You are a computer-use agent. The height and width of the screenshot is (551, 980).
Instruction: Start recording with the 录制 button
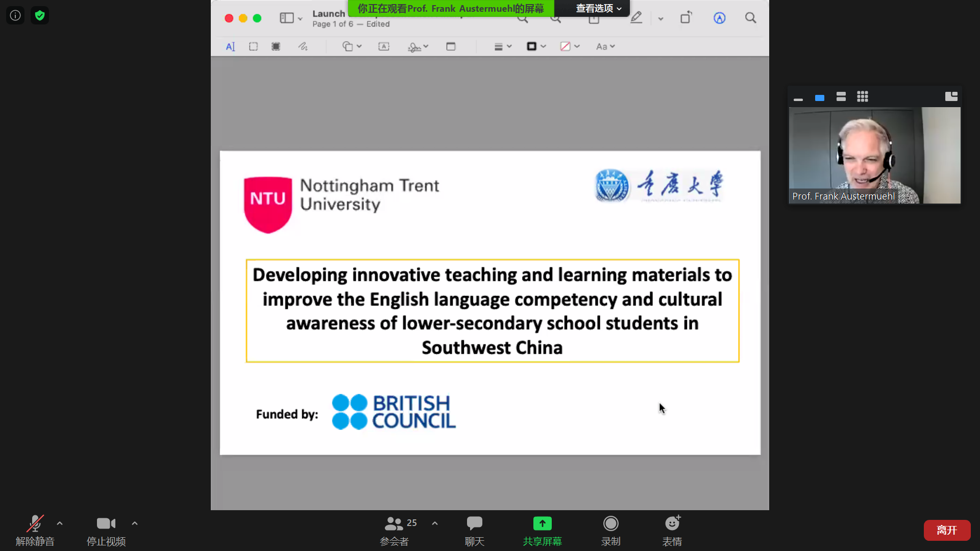point(611,531)
